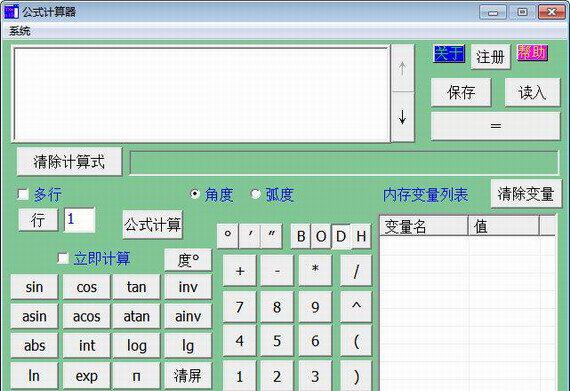Click the 值 value column header
The image size is (570, 391).
[503, 226]
